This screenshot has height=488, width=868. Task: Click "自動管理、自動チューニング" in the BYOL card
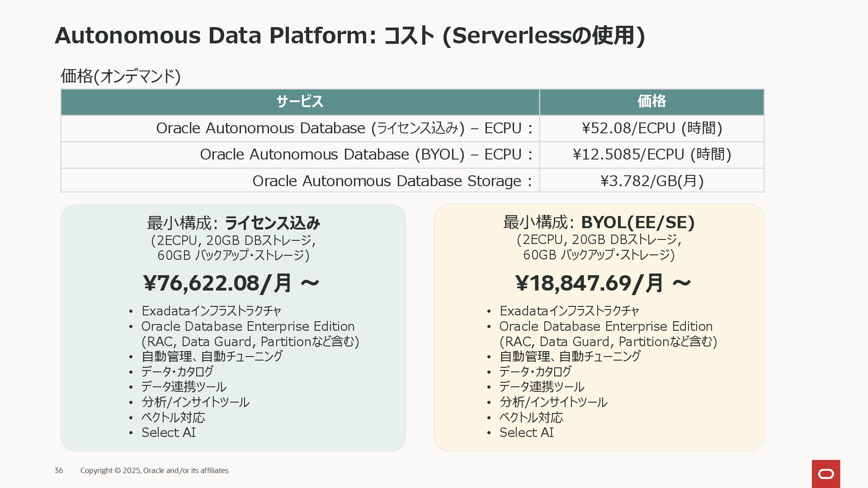pyautogui.click(x=570, y=357)
